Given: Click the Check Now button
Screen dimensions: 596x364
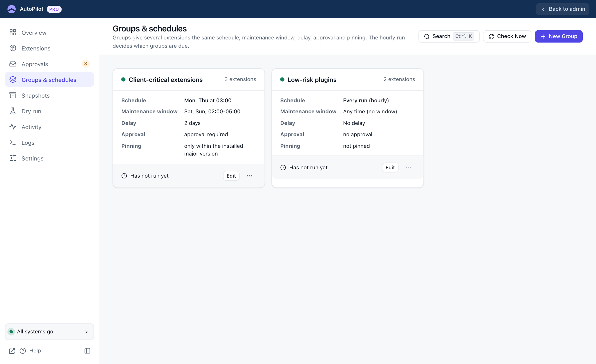Looking at the screenshot, I should point(507,36).
